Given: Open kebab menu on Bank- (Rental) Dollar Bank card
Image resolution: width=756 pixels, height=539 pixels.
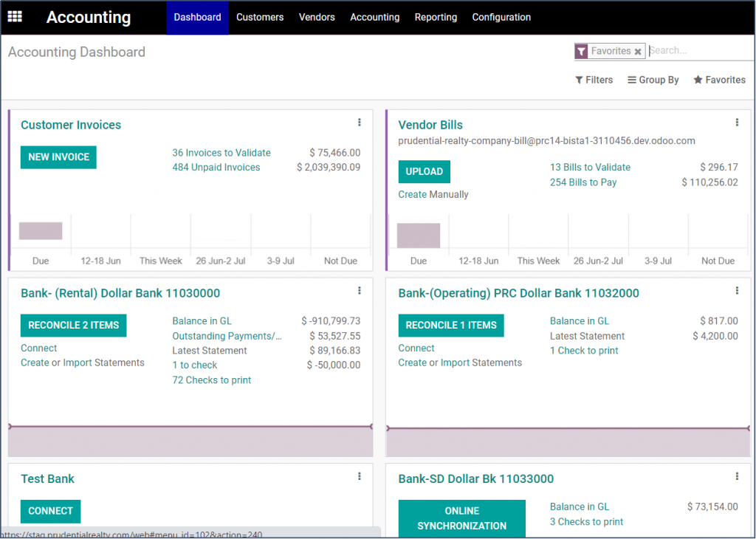Looking at the screenshot, I should (360, 291).
